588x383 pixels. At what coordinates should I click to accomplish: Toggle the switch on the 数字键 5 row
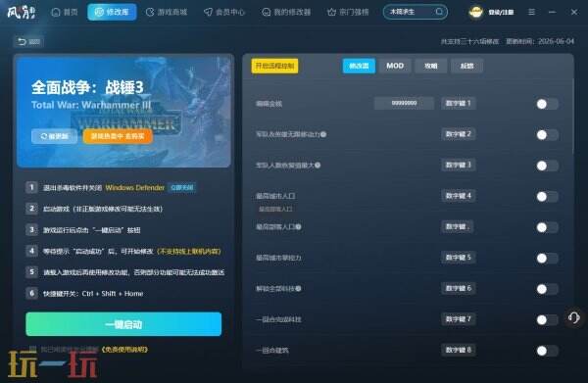(547, 258)
